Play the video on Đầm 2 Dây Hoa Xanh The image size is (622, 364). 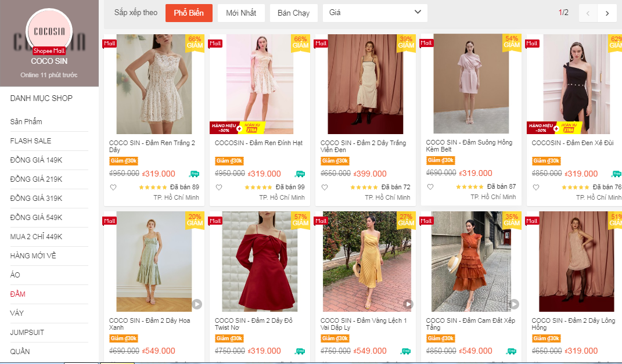pos(197,304)
